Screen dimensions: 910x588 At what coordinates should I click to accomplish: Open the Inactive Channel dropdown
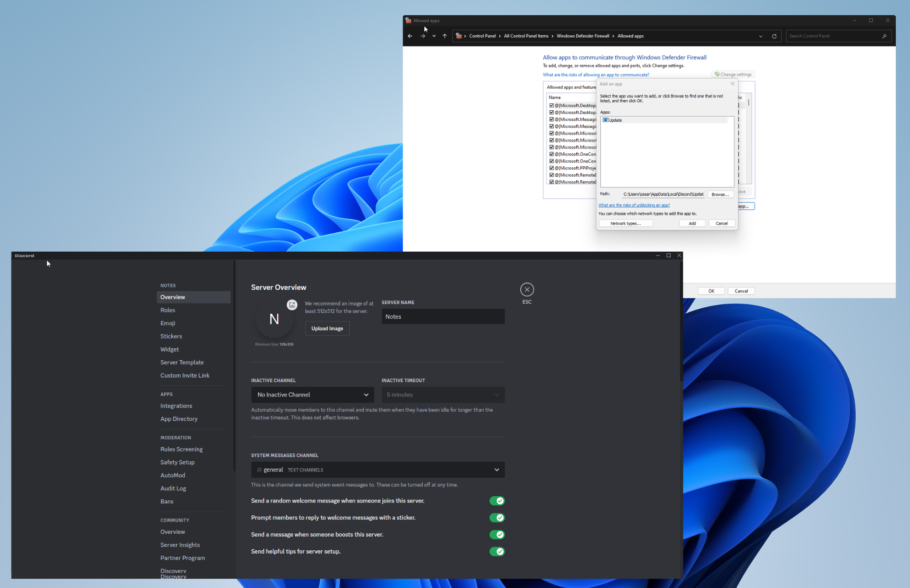[x=313, y=395]
